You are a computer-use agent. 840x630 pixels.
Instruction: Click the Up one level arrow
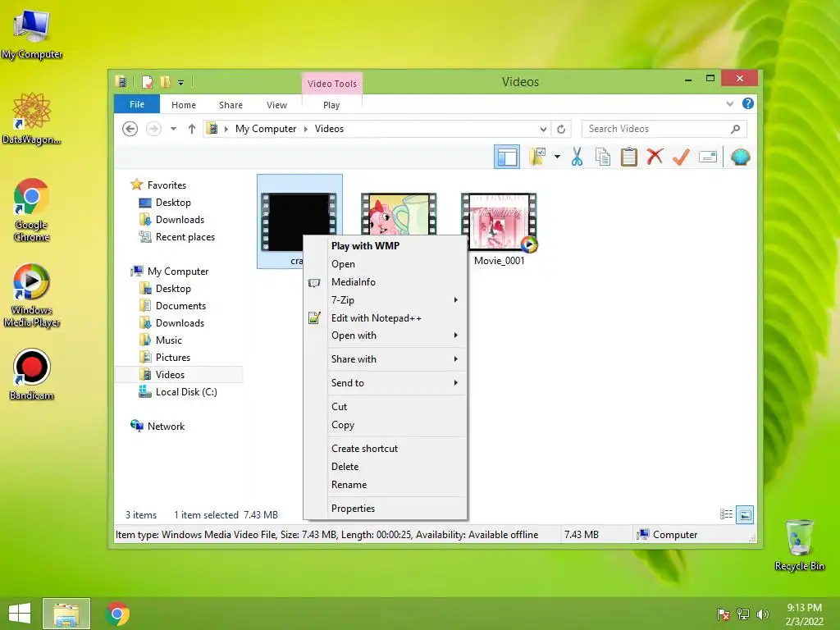tap(192, 129)
